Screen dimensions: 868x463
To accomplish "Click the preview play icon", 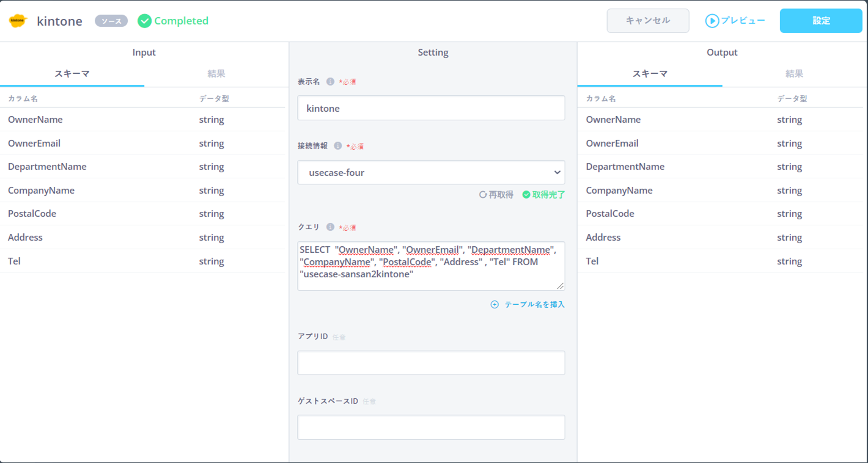I will [x=712, y=21].
